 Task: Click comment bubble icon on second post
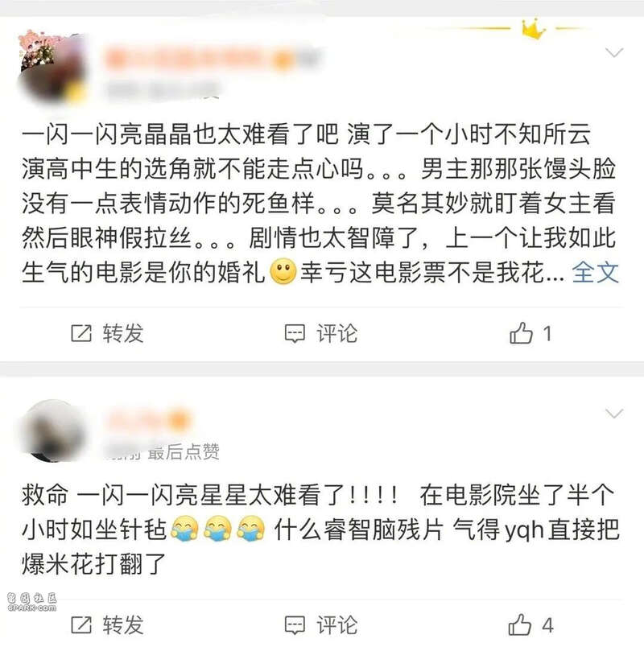(x=295, y=625)
